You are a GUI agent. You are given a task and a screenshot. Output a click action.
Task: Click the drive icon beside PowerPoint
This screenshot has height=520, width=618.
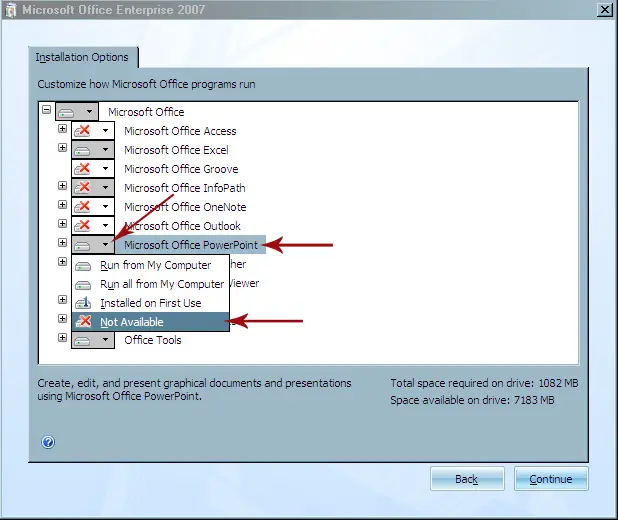click(82, 246)
